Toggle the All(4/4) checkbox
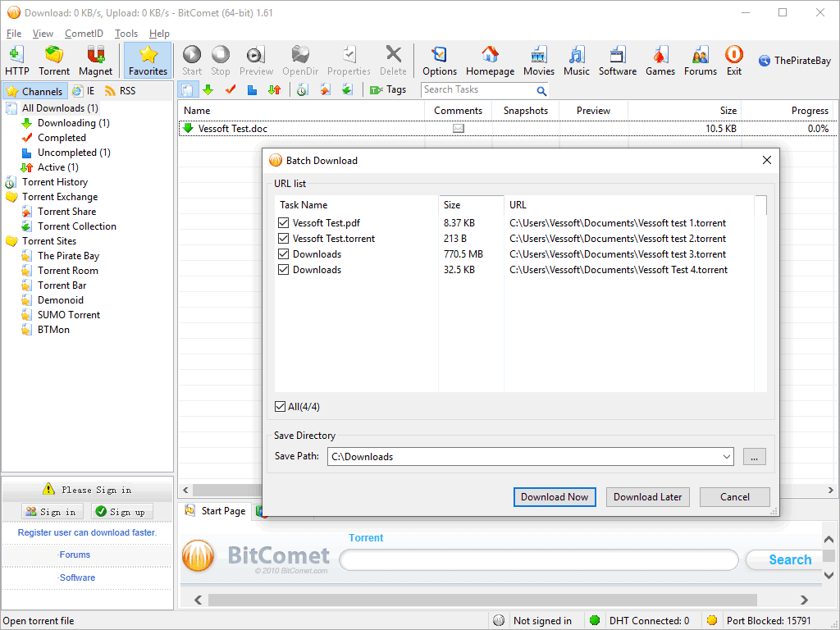The image size is (840, 630). point(281,407)
